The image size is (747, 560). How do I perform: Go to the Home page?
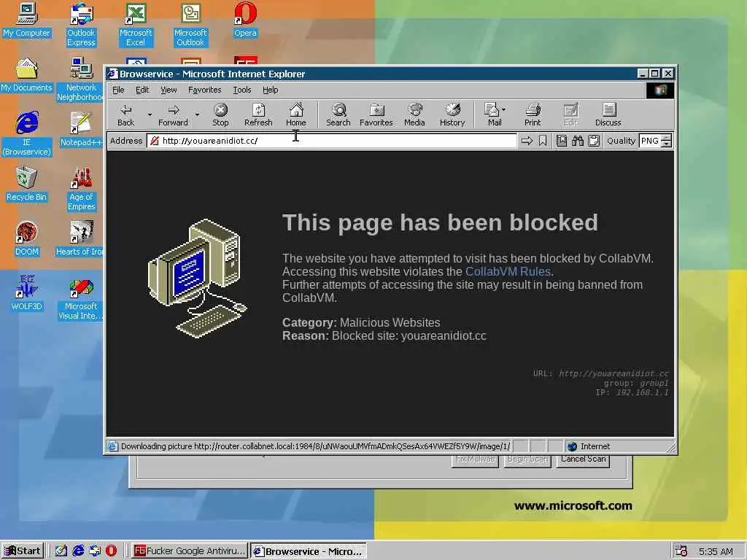pos(296,114)
